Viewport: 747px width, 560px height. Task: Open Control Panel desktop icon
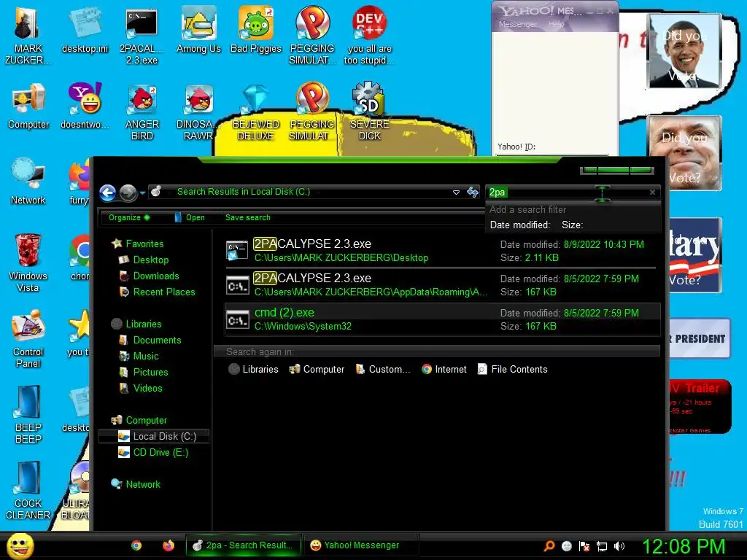coord(28,339)
